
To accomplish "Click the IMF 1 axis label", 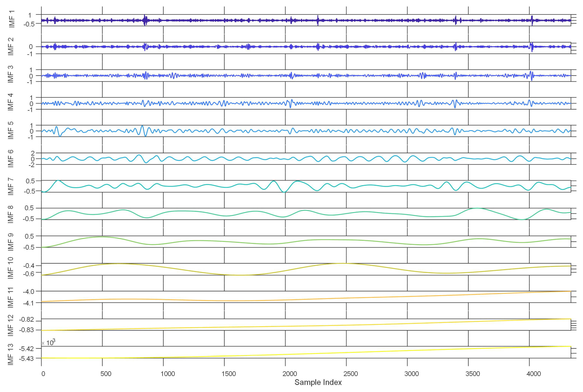I will 11,19.
